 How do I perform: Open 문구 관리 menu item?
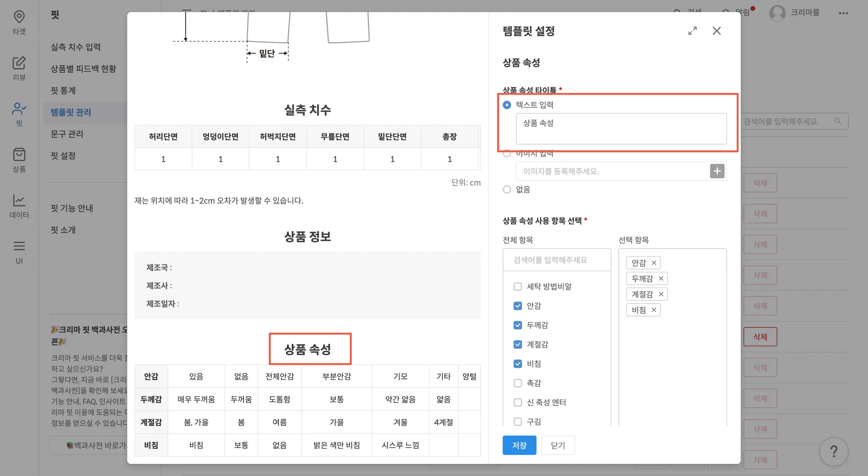click(x=67, y=134)
